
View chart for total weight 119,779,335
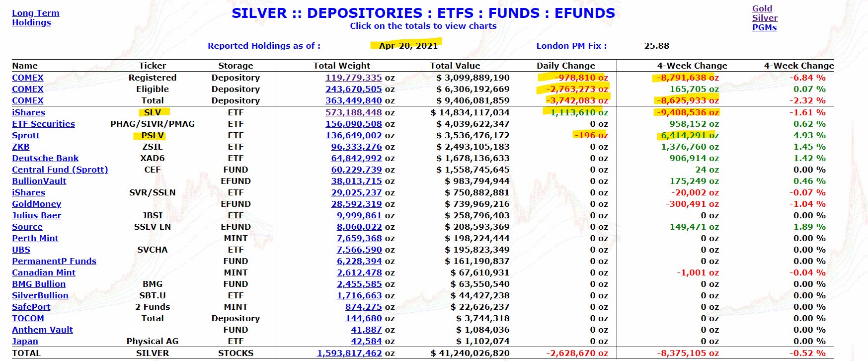pyautogui.click(x=354, y=78)
